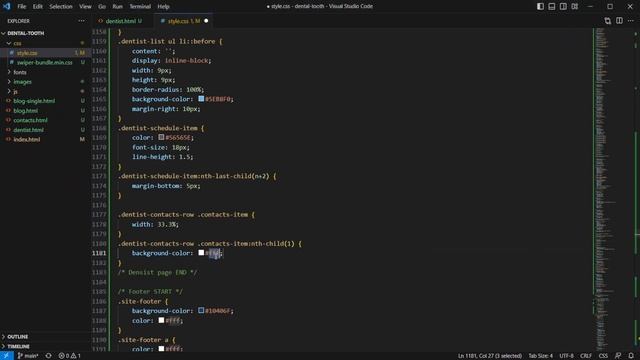Collapse the css folder

[17, 43]
